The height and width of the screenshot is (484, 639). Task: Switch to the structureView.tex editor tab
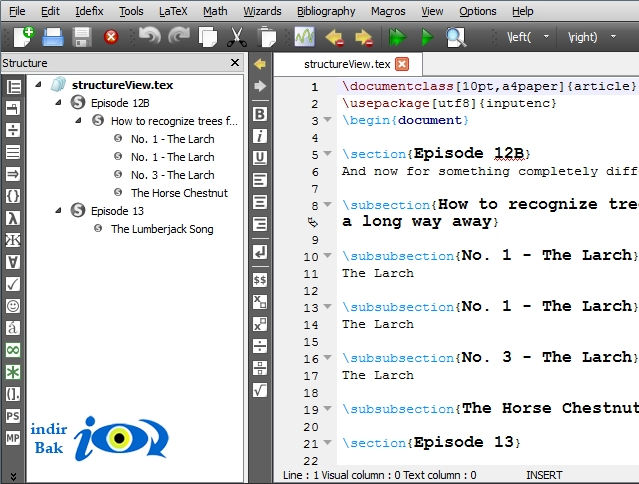coord(347,64)
